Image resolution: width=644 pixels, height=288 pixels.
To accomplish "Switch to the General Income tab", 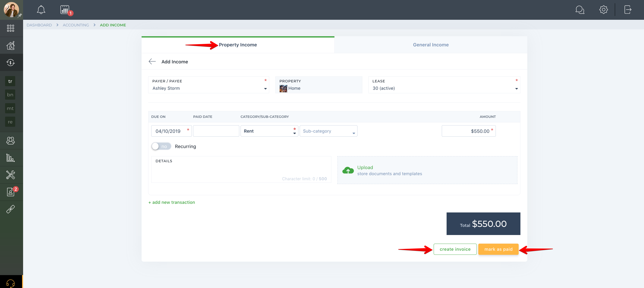I will coord(431,45).
